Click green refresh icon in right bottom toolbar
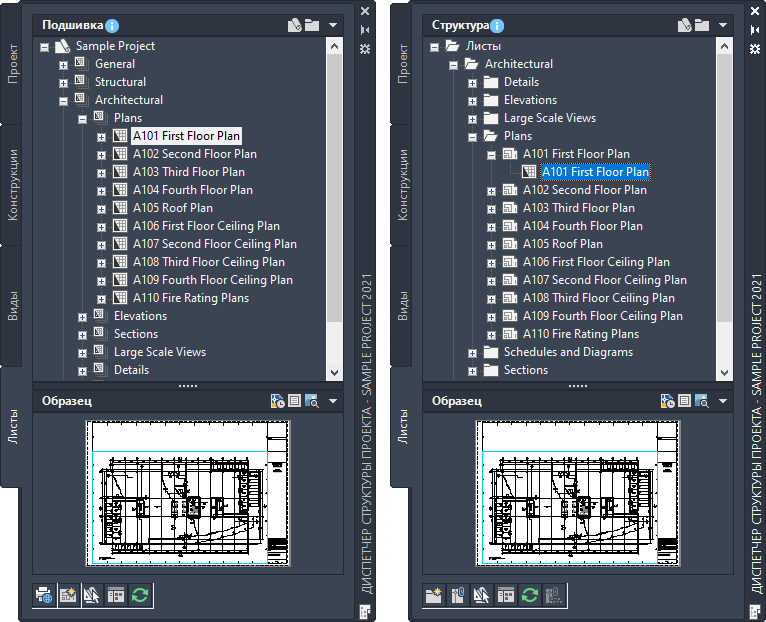The image size is (766, 622). (530, 595)
